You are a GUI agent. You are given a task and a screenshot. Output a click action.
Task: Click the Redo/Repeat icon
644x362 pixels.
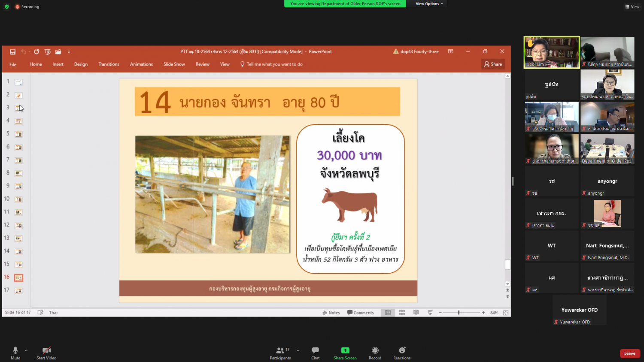click(x=36, y=52)
